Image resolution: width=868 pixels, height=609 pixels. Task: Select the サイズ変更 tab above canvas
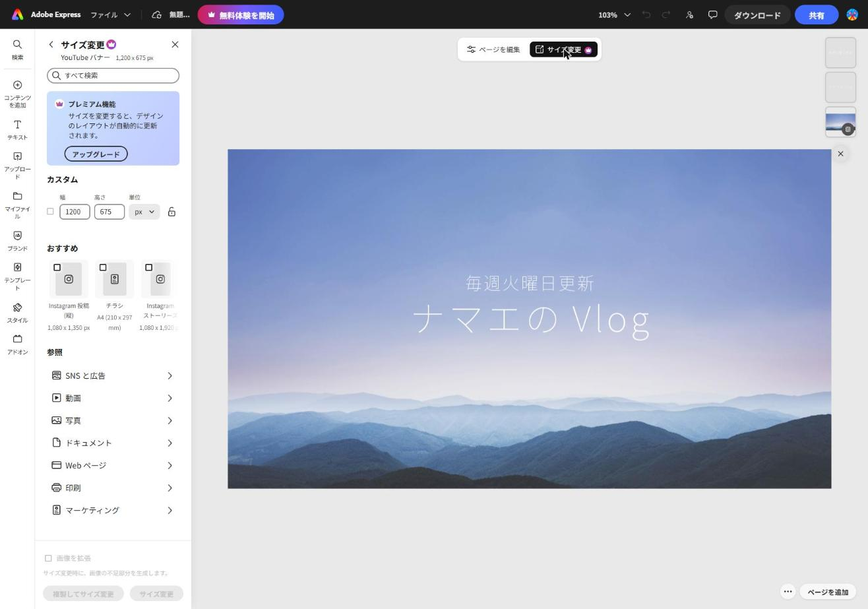(x=563, y=49)
